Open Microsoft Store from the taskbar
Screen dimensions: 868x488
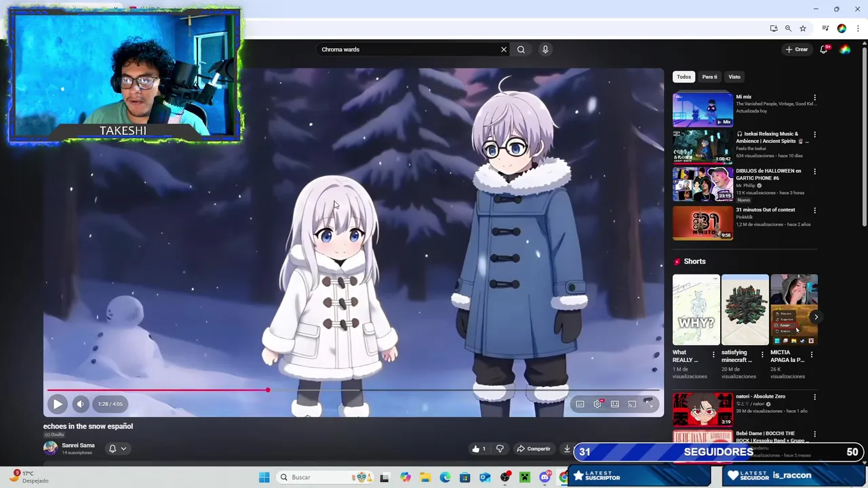pos(465,477)
